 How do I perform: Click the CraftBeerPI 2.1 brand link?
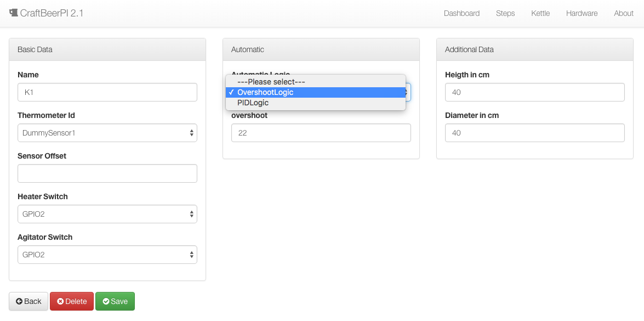(x=52, y=13)
